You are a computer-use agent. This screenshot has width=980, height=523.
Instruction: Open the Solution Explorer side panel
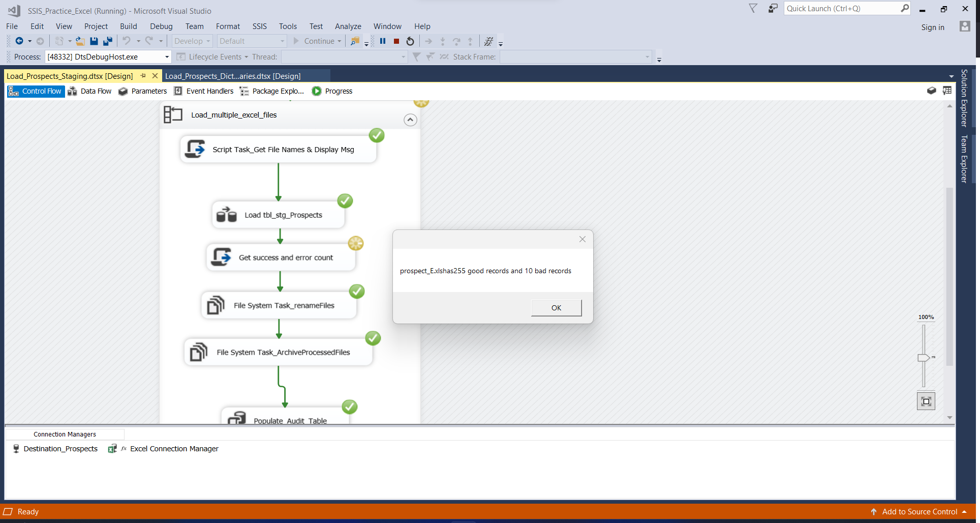[964, 98]
